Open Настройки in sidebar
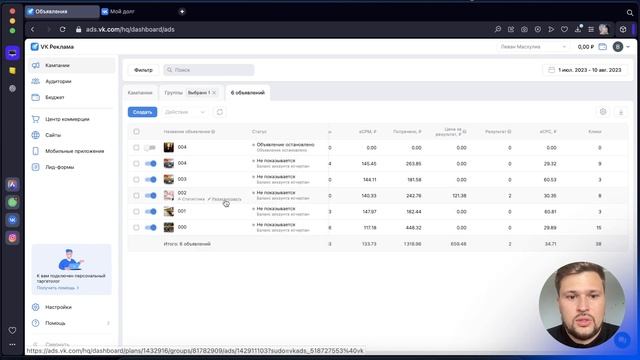The height and width of the screenshot is (360, 640). (x=58, y=307)
